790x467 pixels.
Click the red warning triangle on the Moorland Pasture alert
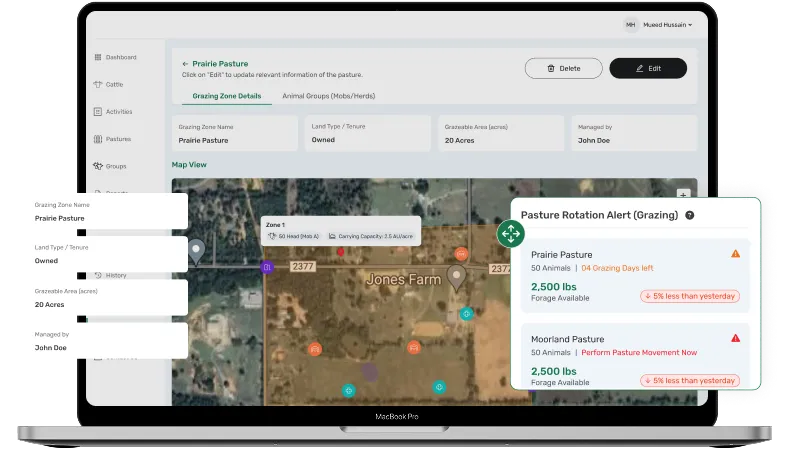[736, 339]
